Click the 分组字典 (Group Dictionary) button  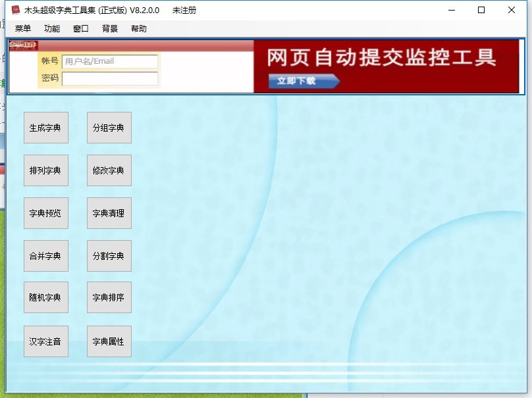tap(109, 127)
